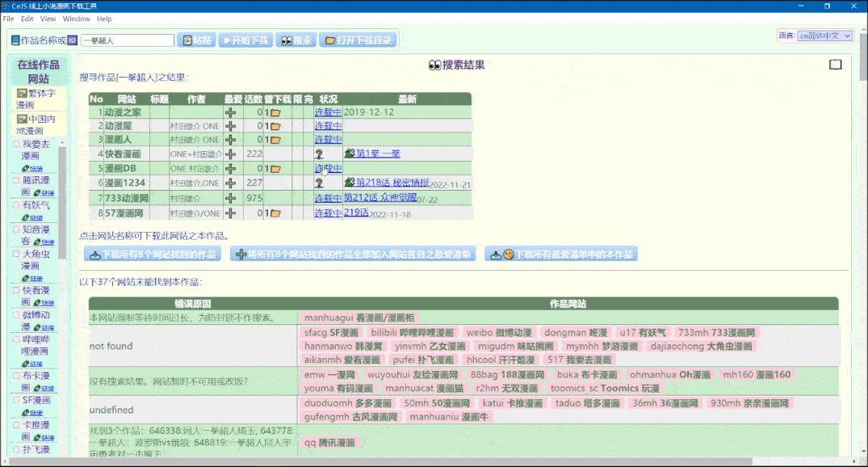Tick the 知音漫客 checkbox
Image resolution: width=868 pixels, height=467 pixels.
tap(16, 229)
